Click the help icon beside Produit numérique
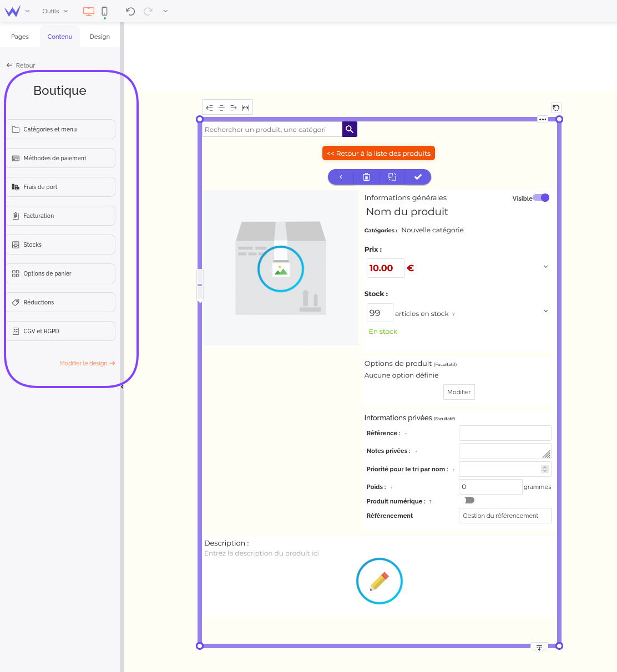 pos(430,502)
